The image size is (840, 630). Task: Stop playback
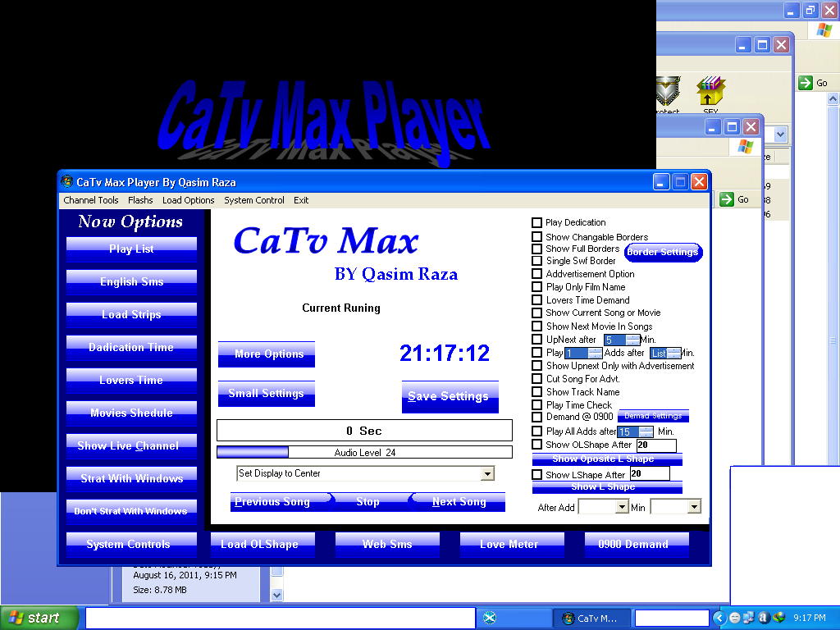point(368,501)
